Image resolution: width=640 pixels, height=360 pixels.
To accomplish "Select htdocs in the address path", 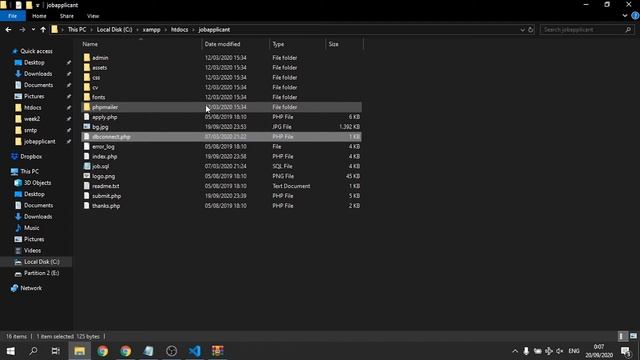I will click(x=179, y=29).
